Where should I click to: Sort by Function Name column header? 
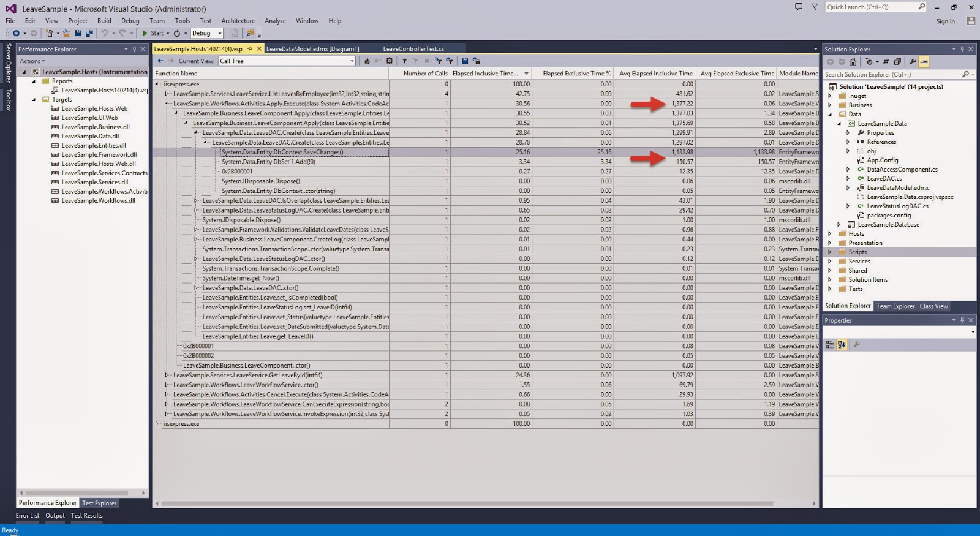[x=271, y=74]
